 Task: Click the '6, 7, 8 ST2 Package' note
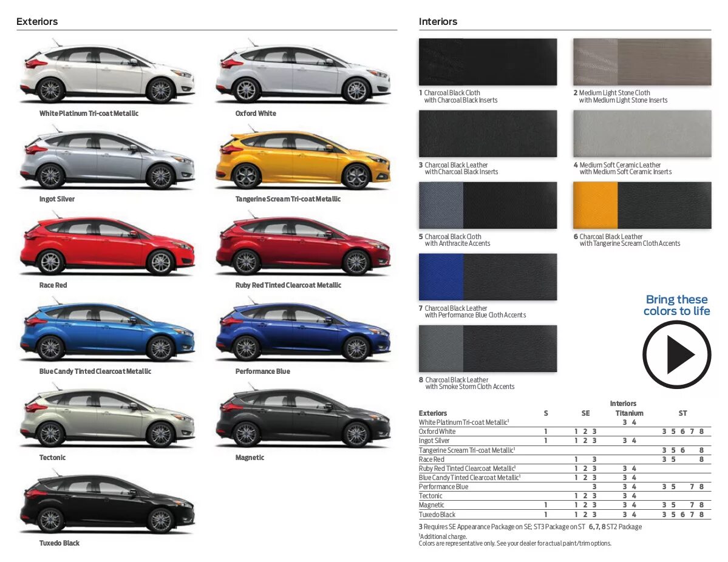click(615, 527)
